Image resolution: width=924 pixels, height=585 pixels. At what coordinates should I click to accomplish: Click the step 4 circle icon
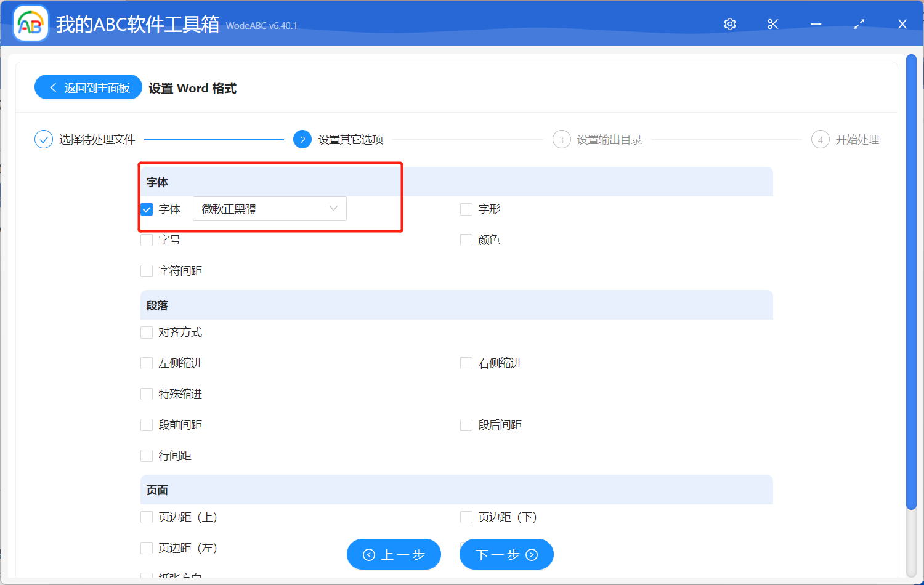(820, 139)
